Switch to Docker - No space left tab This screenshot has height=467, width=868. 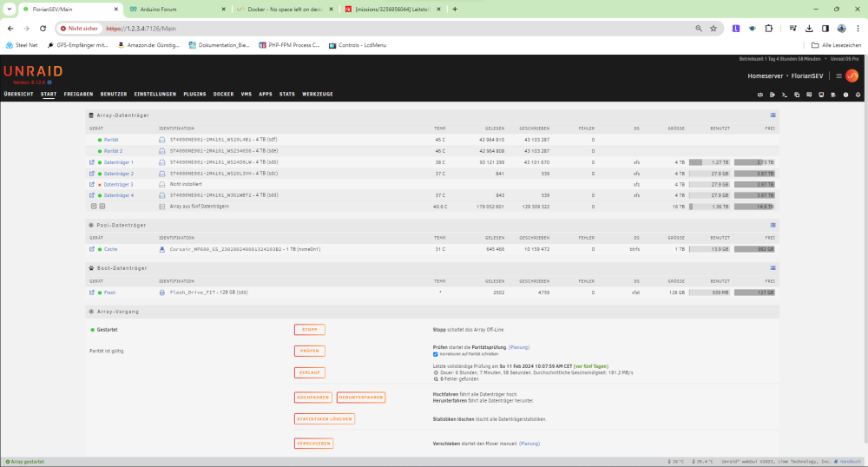(285, 10)
